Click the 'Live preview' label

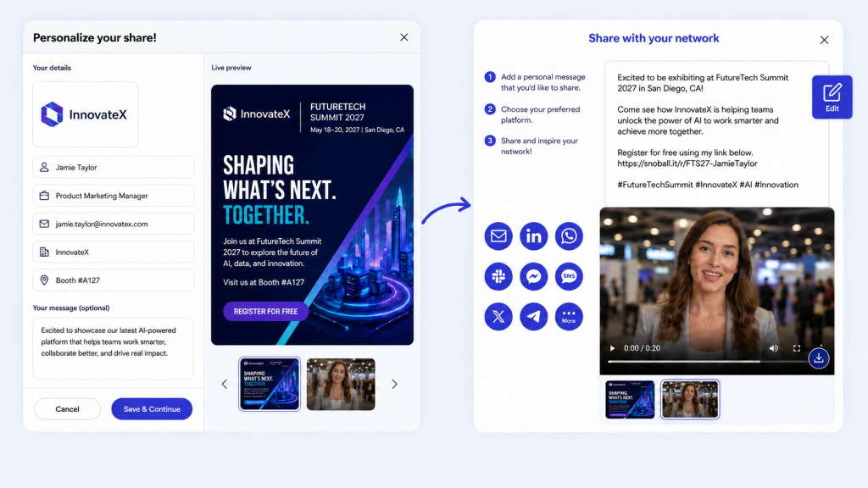pyautogui.click(x=231, y=68)
